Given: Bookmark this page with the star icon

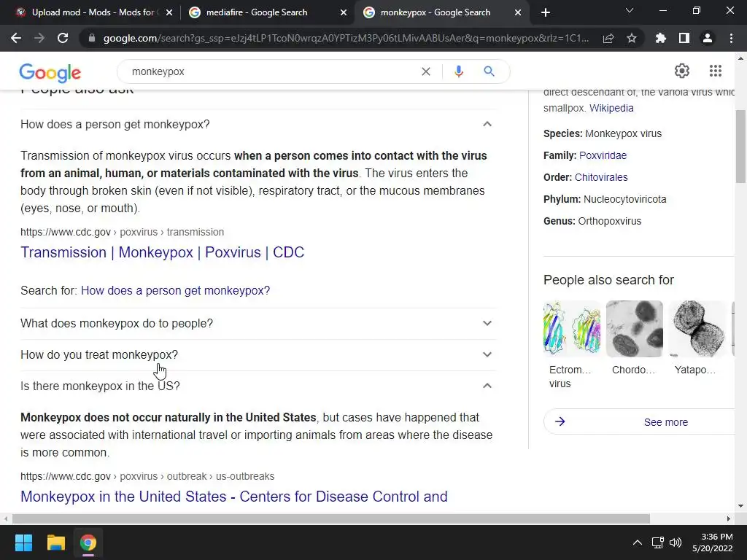Looking at the screenshot, I should pyautogui.click(x=632, y=38).
